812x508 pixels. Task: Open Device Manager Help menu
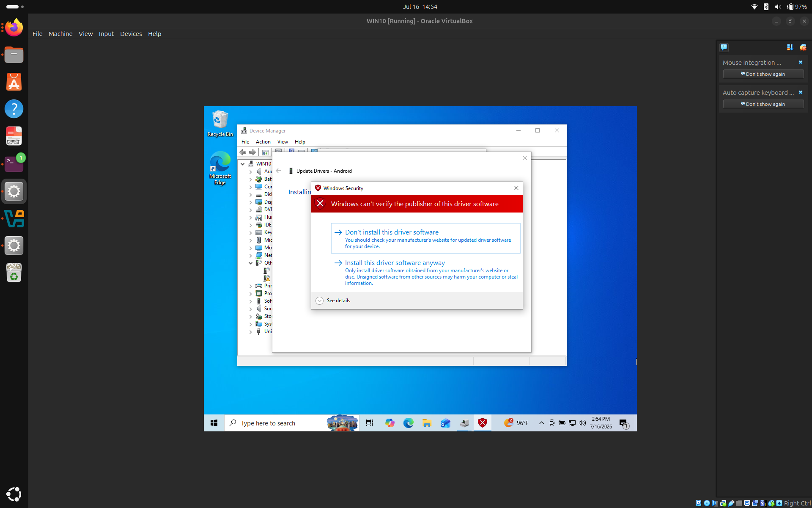[x=300, y=142]
